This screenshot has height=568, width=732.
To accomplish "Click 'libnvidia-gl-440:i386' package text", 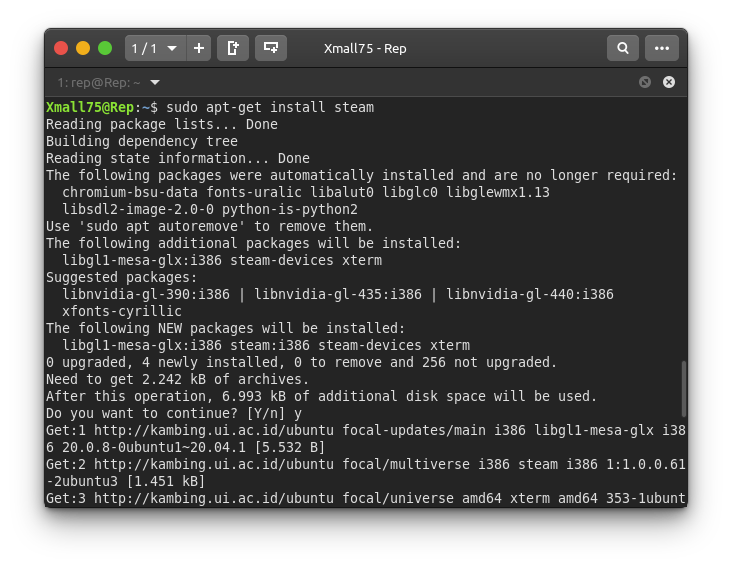I will click(x=530, y=294).
